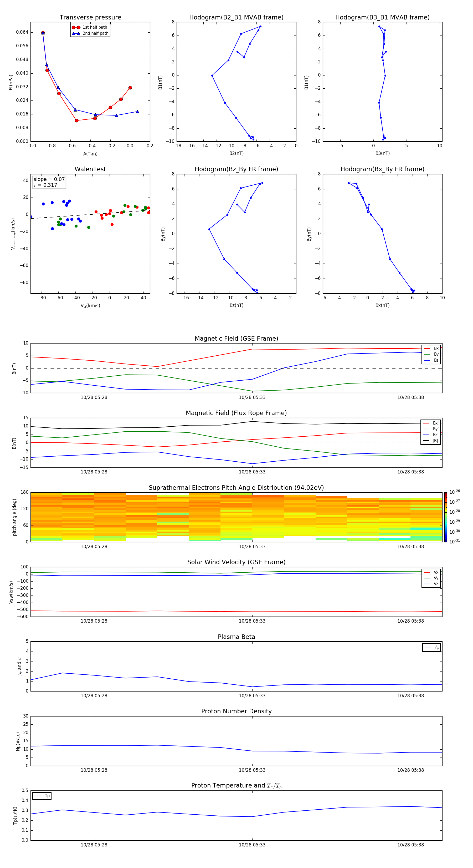Click the "B2(nT)" x-axis label

pos(236,153)
